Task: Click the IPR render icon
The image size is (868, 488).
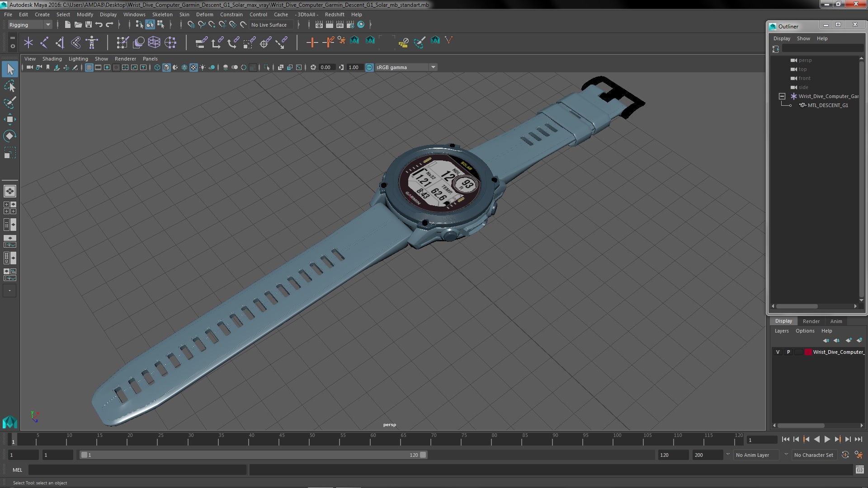Action: (340, 24)
